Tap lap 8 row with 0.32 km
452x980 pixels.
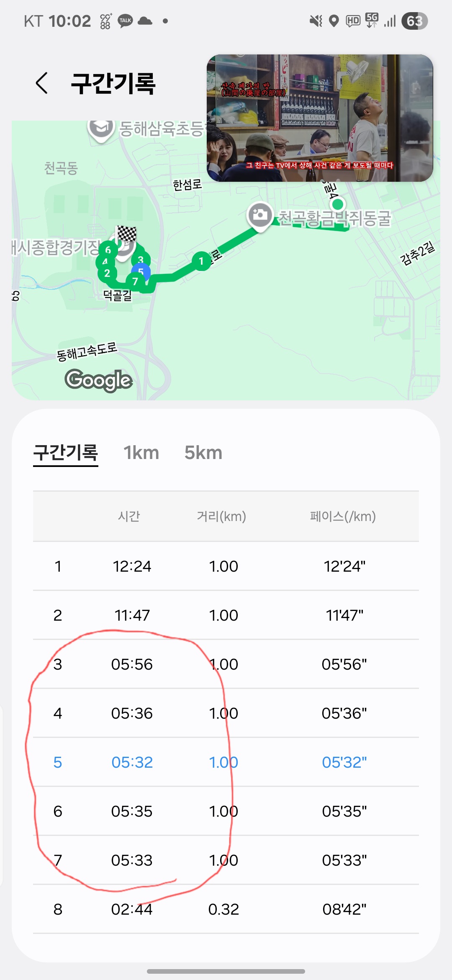(x=226, y=909)
